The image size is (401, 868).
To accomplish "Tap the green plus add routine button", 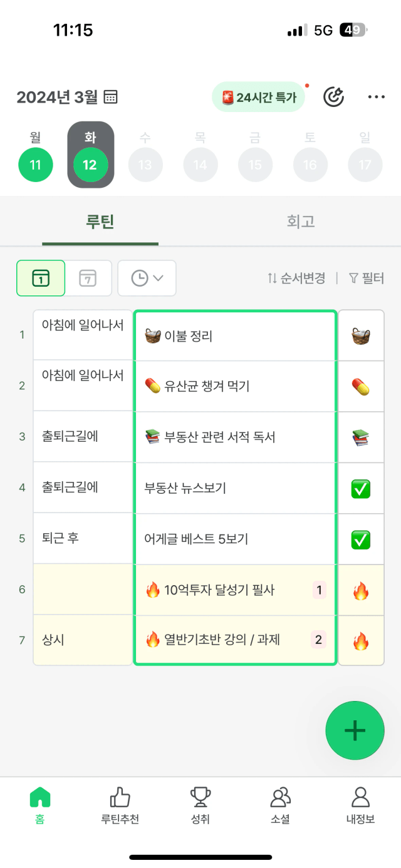I will pos(355,730).
